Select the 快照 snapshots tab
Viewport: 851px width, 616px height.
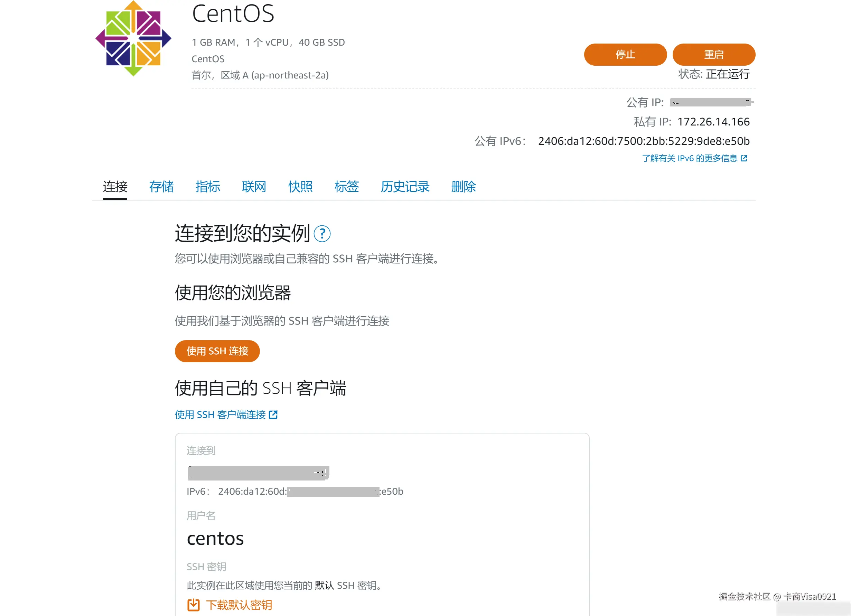coord(300,186)
